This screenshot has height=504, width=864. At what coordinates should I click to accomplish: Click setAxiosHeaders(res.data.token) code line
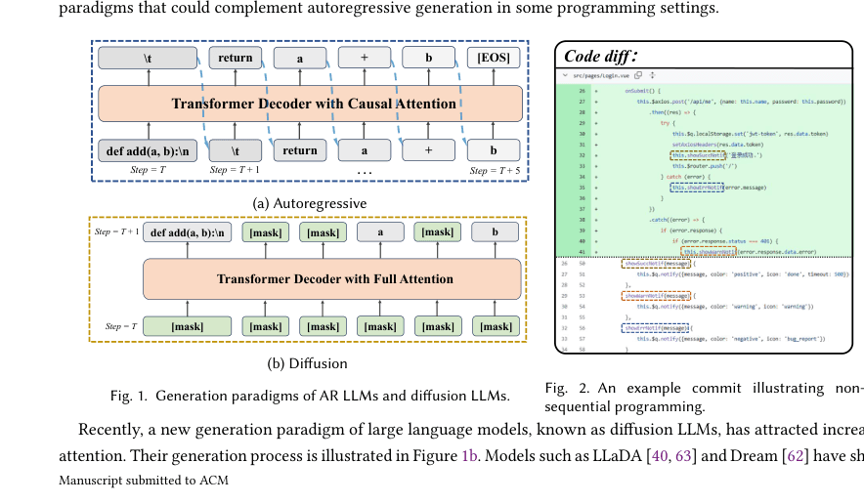717,145
